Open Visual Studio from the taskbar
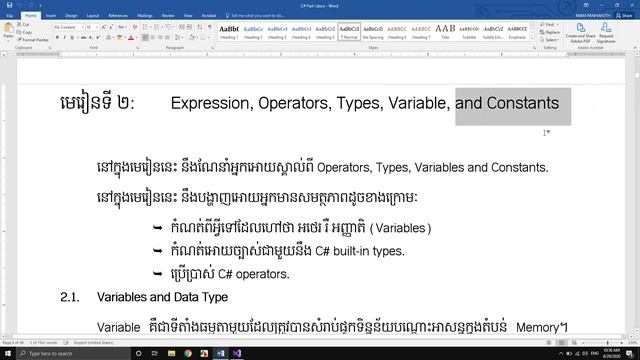This screenshot has height=360, width=640. click(237, 353)
